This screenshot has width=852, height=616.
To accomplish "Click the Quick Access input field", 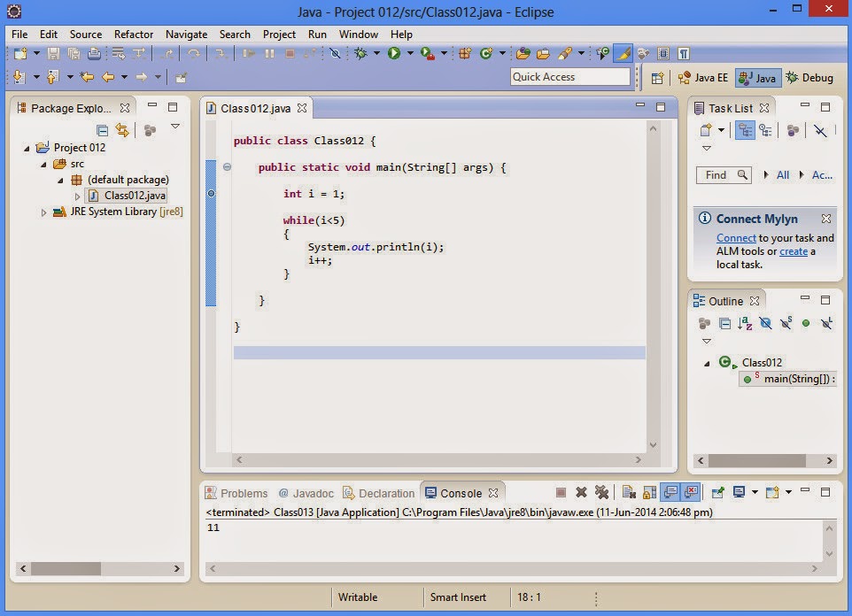I will pyautogui.click(x=570, y=76).
